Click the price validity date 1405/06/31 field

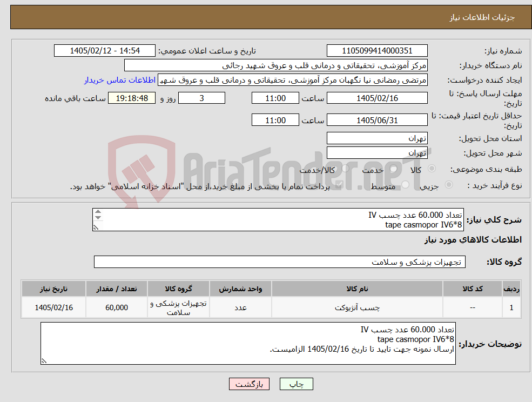coord(377,120)
